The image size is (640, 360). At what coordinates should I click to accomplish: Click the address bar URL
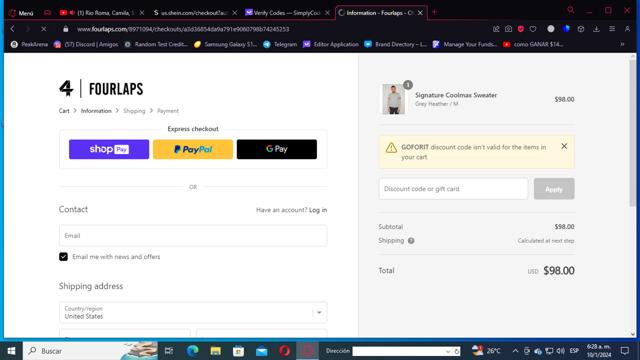183,29
